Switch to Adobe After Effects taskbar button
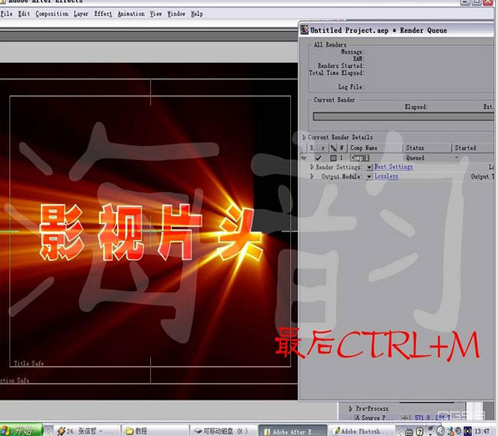Viewport: 498px width, 436px height. tap(293, 431)
